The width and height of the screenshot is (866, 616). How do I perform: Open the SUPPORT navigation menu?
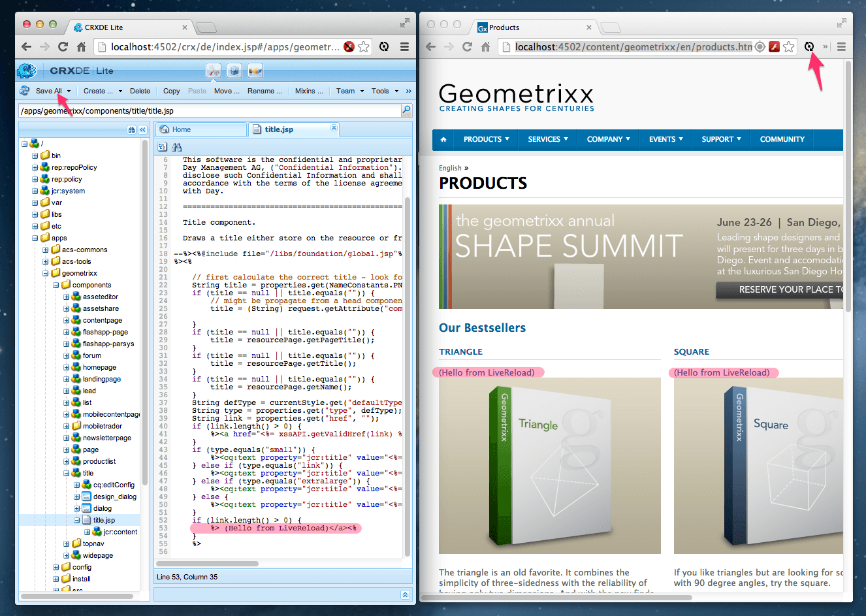pyautogui.click(x=722, y=139)
